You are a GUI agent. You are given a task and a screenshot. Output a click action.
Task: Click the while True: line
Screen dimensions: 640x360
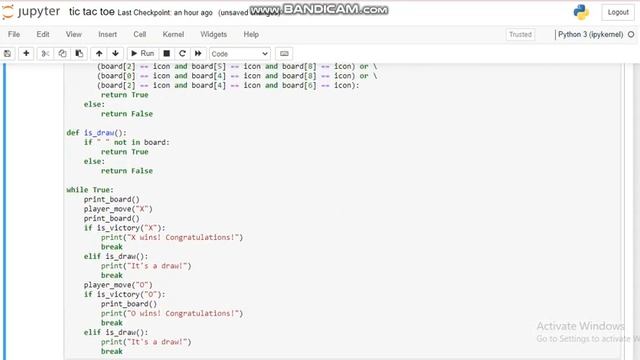[x=90, y=190]
